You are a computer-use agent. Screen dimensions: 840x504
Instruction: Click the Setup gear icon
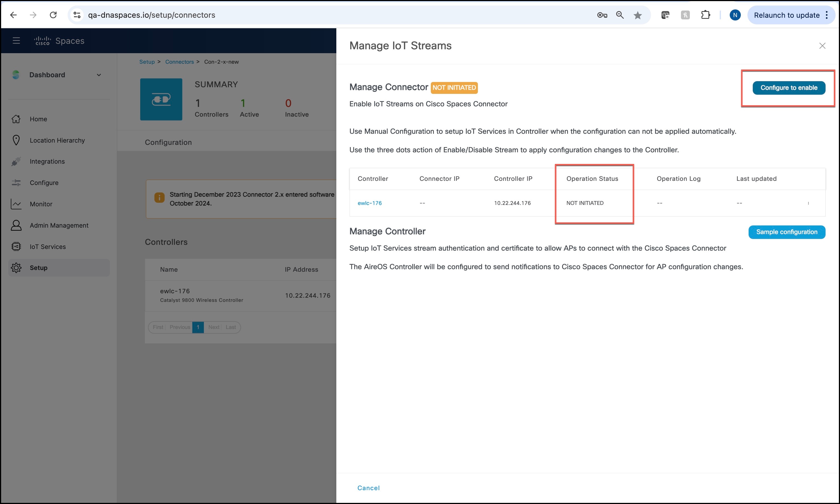pyautogui.click(x=16, y=268)
